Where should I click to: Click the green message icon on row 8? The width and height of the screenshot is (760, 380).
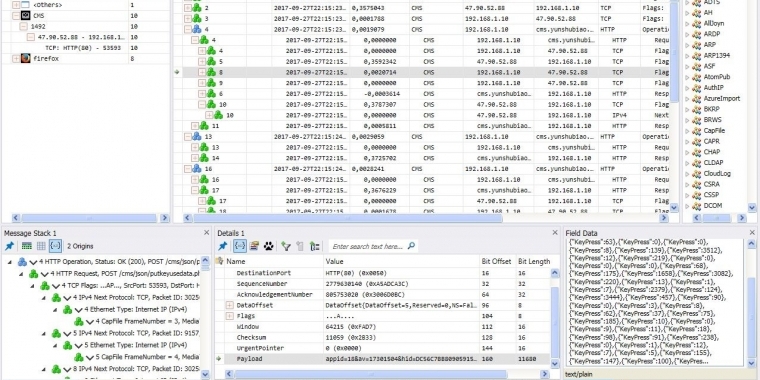point(211,72)
